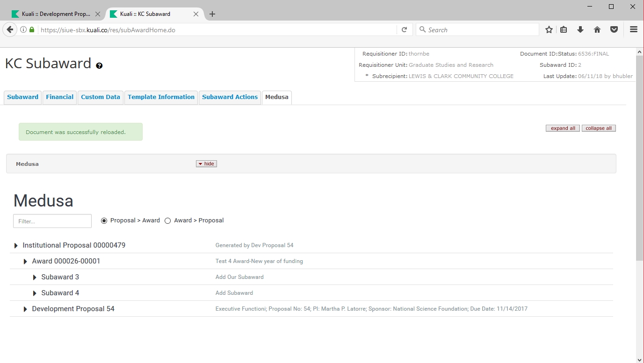Viewport: 644px width, 363px height.
Task: Hide the Medusa panel section
Action: click(x=206, y=164)
